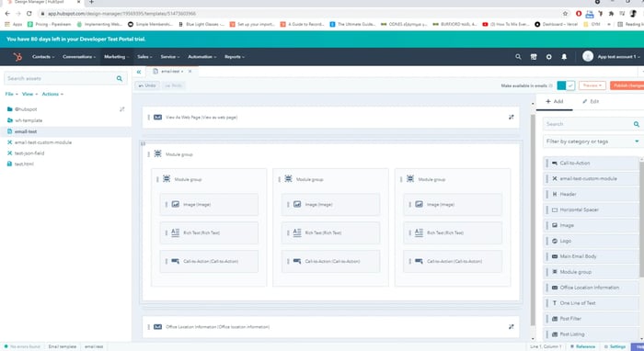Select Rich Text module in second column
644x351 pixels.
(330, 232)
